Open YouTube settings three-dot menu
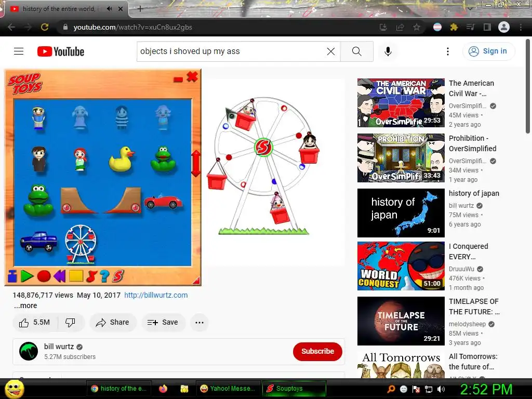Image resolution: width=532 pixels, height=399 pixels. (448, 51)
